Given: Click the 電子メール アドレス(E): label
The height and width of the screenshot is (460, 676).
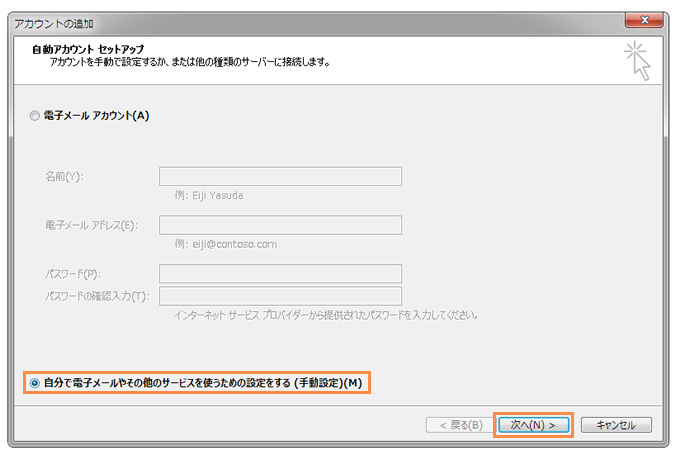Looking at the screenshot, I should (90, 225).
